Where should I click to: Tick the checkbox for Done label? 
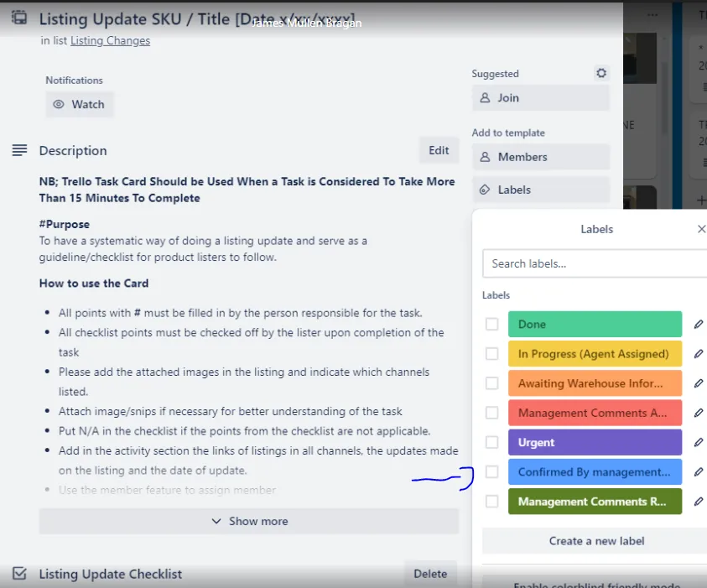pos(492,325)
